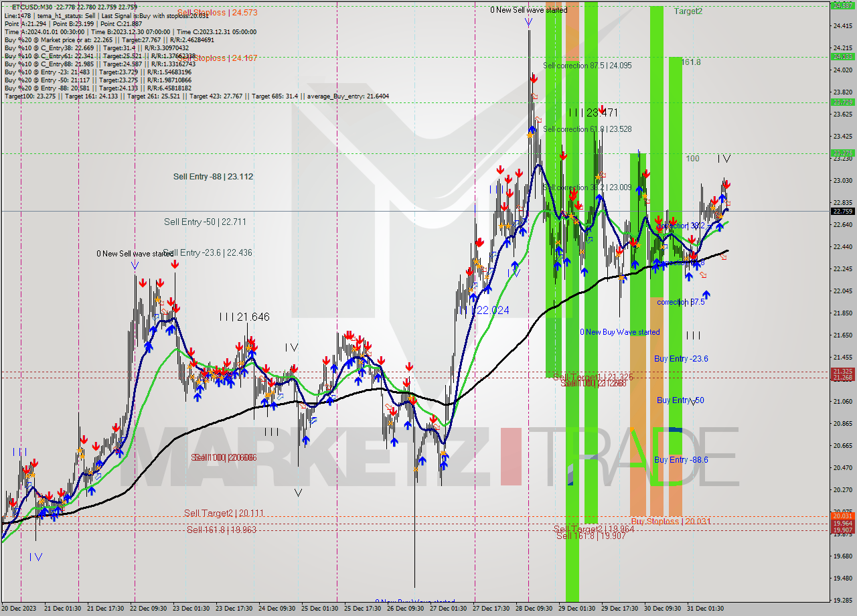Click 'Sell correction 87.5 | 24.095' label

click(x=587, y=66)
